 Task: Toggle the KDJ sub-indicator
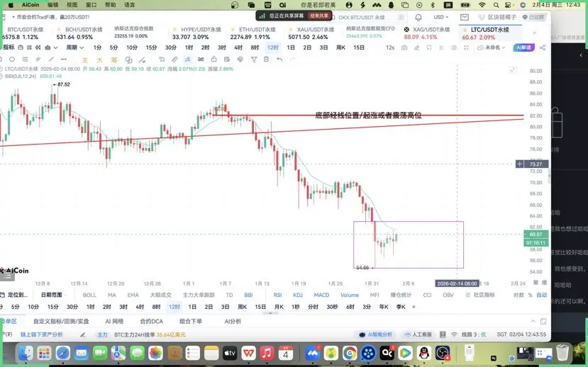coord(298,295)
